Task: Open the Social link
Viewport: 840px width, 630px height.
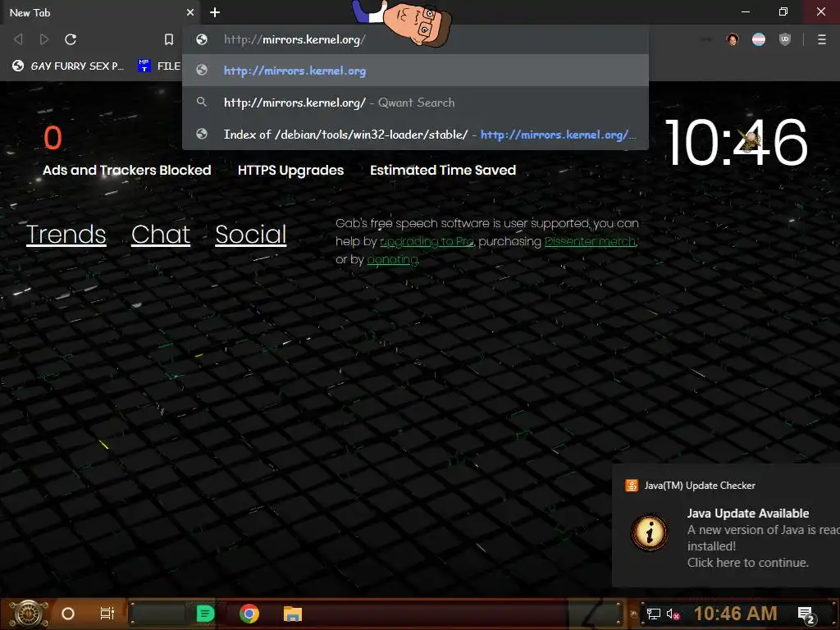Action: [x=251, y=234]
